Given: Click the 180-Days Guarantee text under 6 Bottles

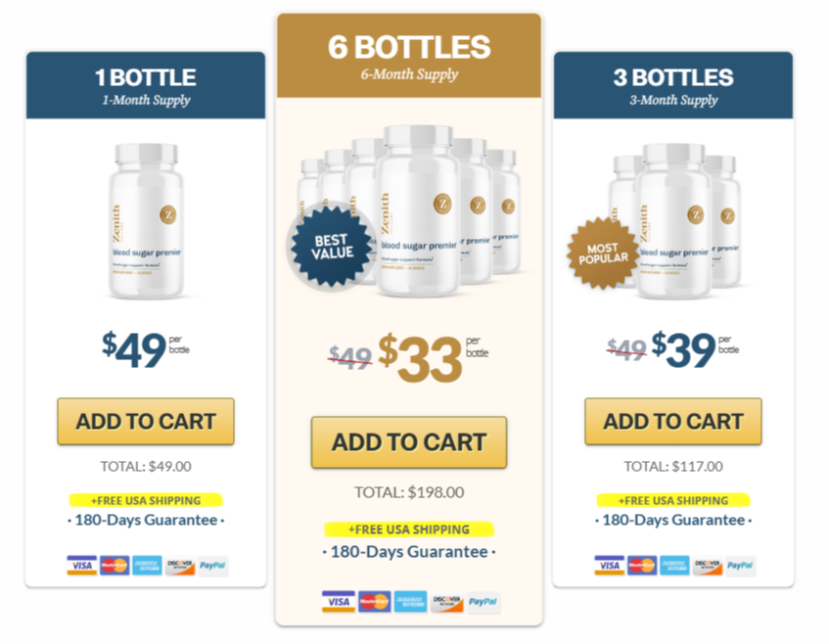Looking at the screenshot, I should [407, 552].
